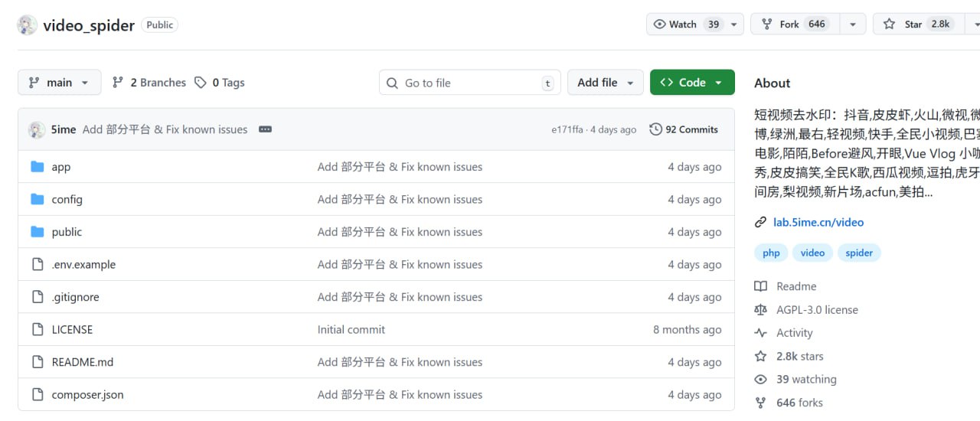Open the 5ime author name link

(64, 129)
